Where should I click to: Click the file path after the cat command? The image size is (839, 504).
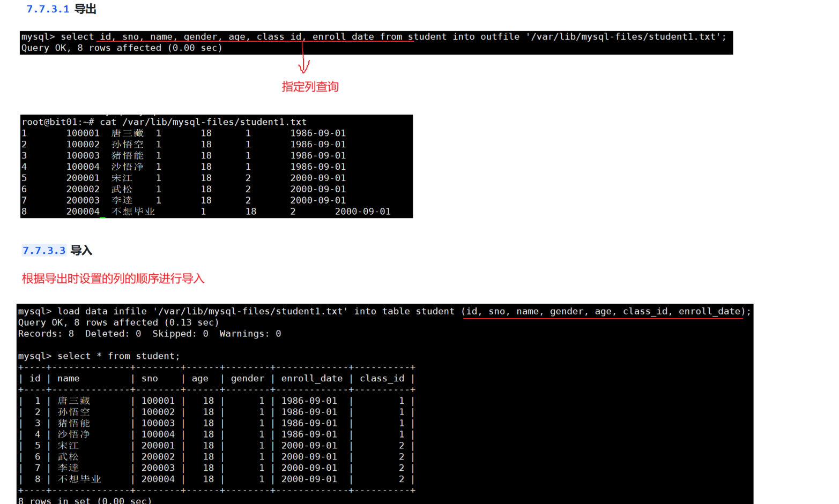click(214, 122)
